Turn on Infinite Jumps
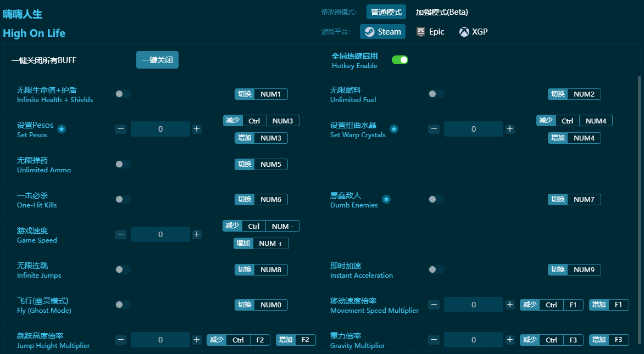The width and height of the screenshot is (644, 354). 123,269
